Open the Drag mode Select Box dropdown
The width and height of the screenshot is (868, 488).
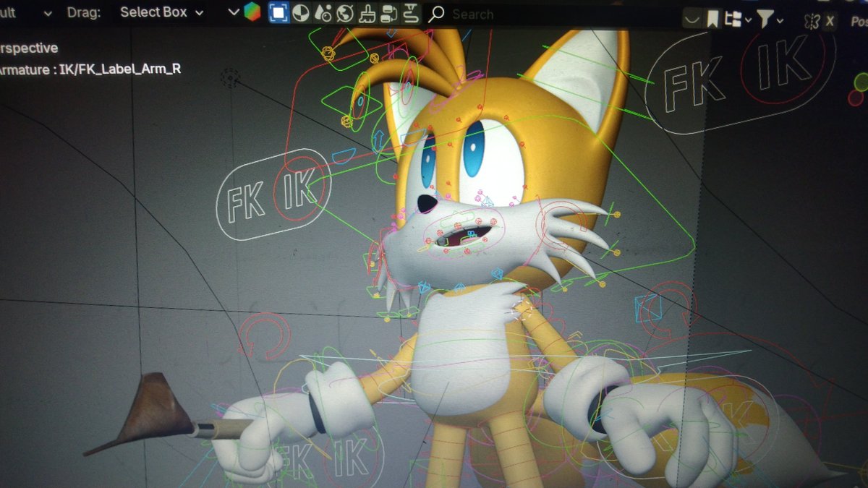point(161,12)
